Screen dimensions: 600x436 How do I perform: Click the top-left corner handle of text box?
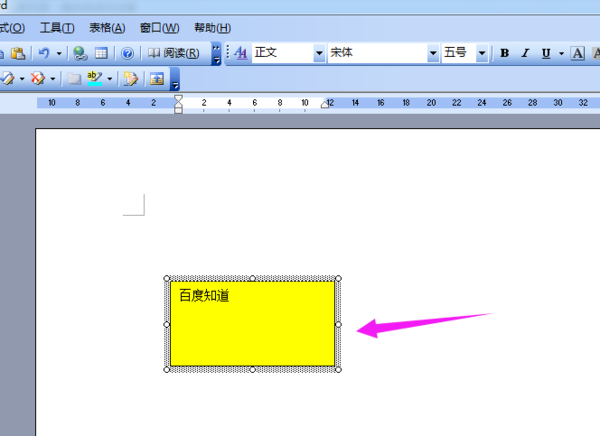[166, 278]
